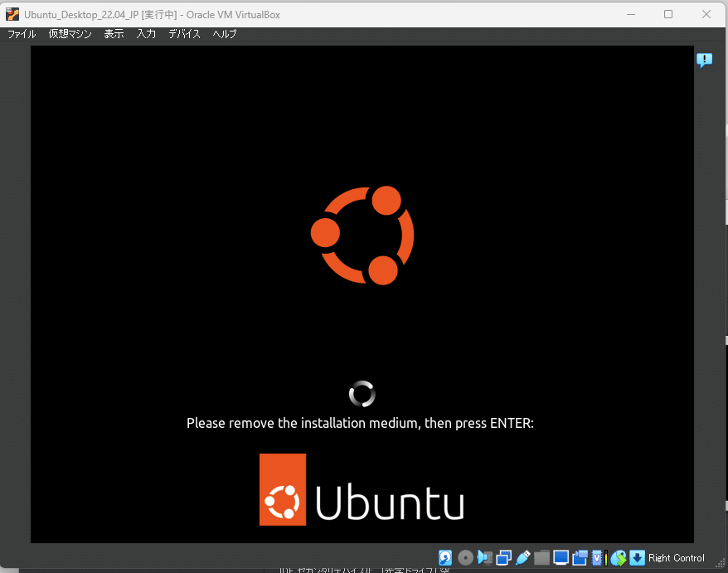This screenshot has height=573, width=728.
Task: Toggle the recording status indicator
Action: point(580,557)
